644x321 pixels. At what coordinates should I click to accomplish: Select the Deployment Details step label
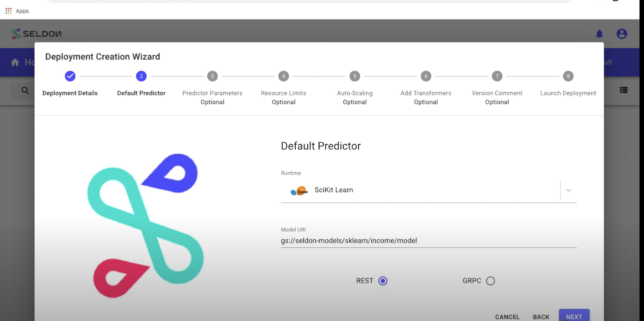[x=70, y=93]
